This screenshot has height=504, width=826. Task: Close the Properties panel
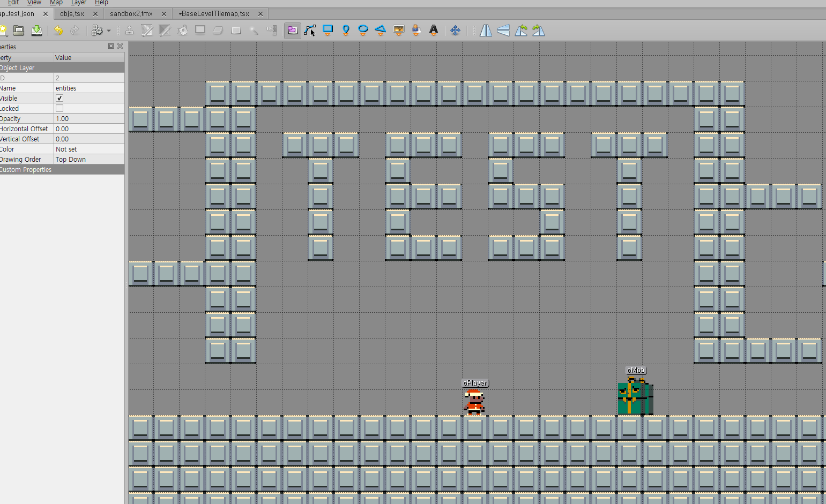(120, 46)
